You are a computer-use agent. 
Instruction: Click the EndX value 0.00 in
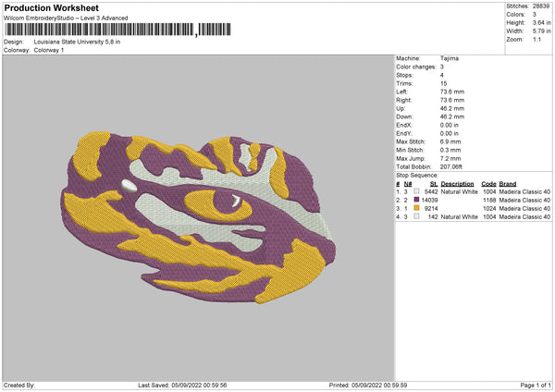[450, 125]
